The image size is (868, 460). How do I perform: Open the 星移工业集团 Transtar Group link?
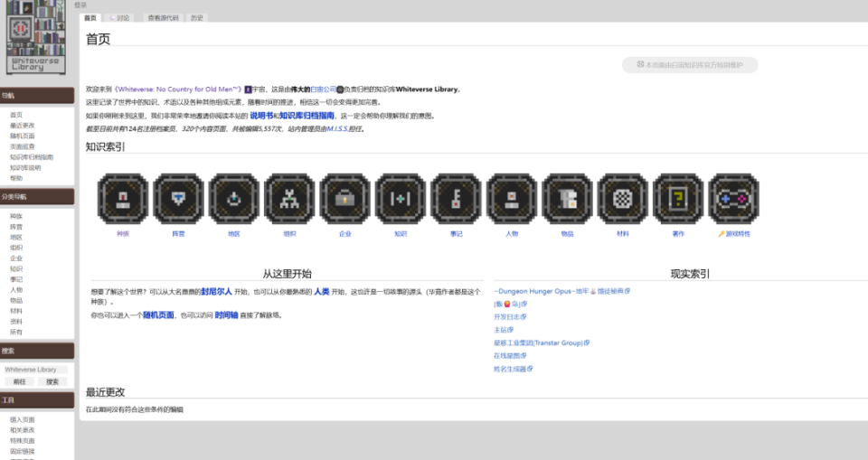(x=542, y=343)
